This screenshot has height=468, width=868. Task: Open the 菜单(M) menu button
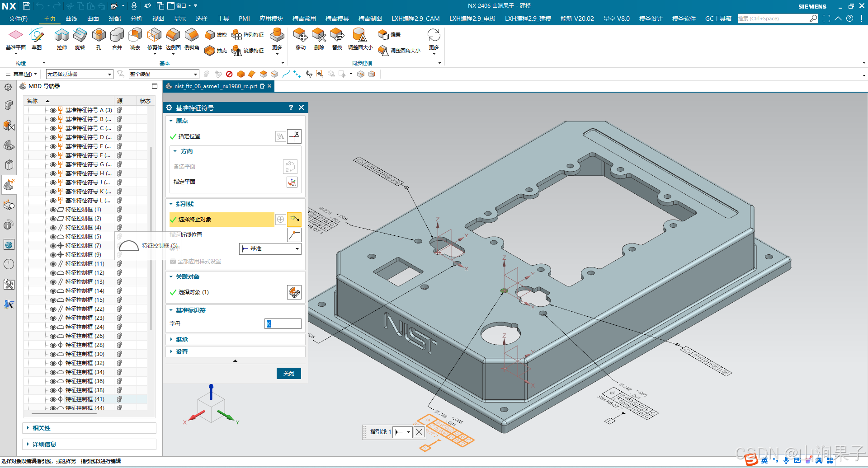21,74
